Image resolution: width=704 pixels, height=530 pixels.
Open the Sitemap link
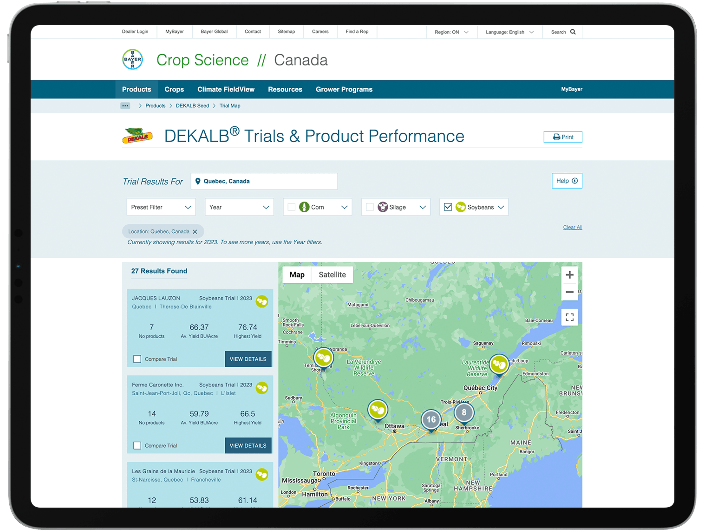(x=286, y=31)
